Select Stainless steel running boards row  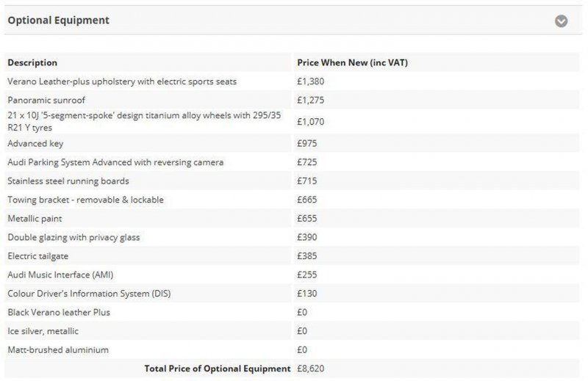292,181
